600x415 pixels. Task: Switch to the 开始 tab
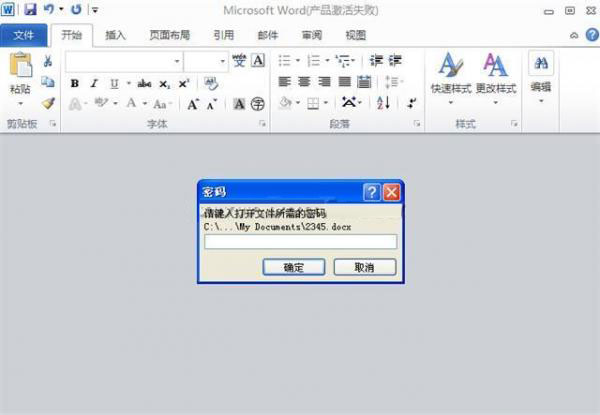(x=72, y=35)
